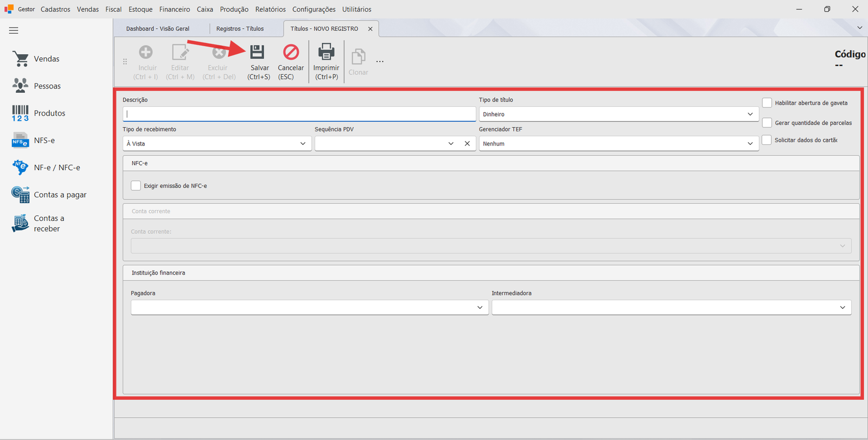Open Contas a receber icon in sidebar
This screenshot has width=868, height=440.
(21, 223)
